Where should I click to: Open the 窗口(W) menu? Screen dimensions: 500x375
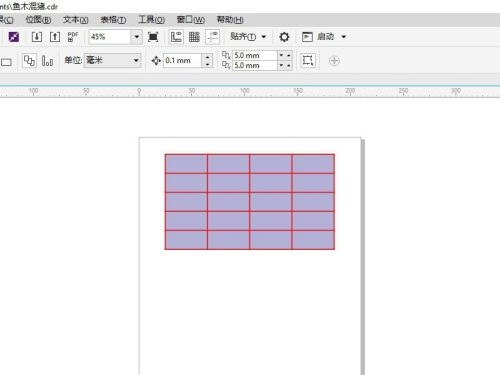tap(191, 20)
